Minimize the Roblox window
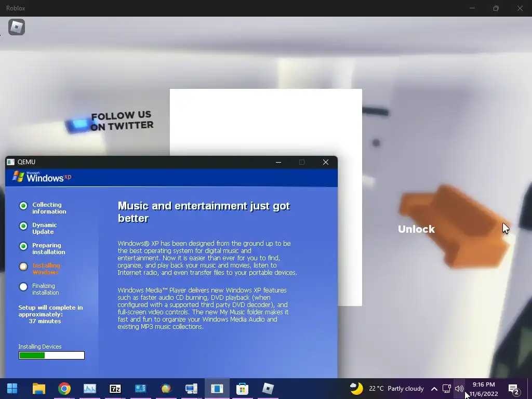The height and width of the screenshot is (399, 532). (472, 8)
